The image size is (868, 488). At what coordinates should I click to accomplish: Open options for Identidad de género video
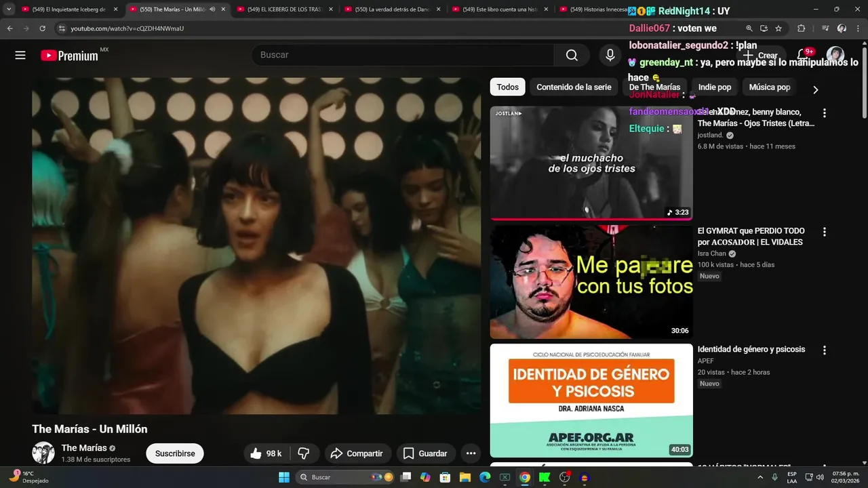[x=825, y=350]
